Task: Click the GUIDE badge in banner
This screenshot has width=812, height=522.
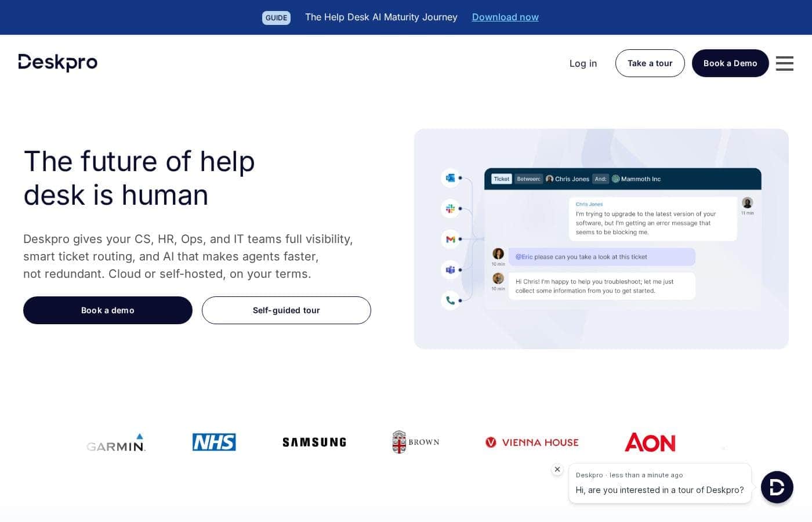Action: pyautogui.click(x=276, y=17)
